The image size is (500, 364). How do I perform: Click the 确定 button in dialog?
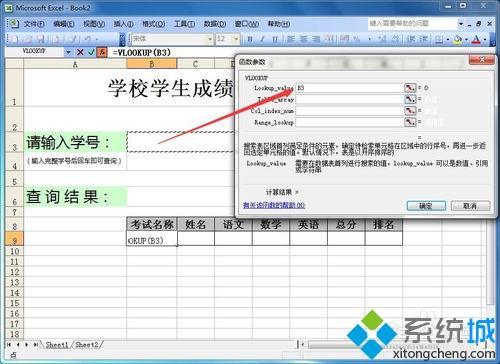coord(426,206)
